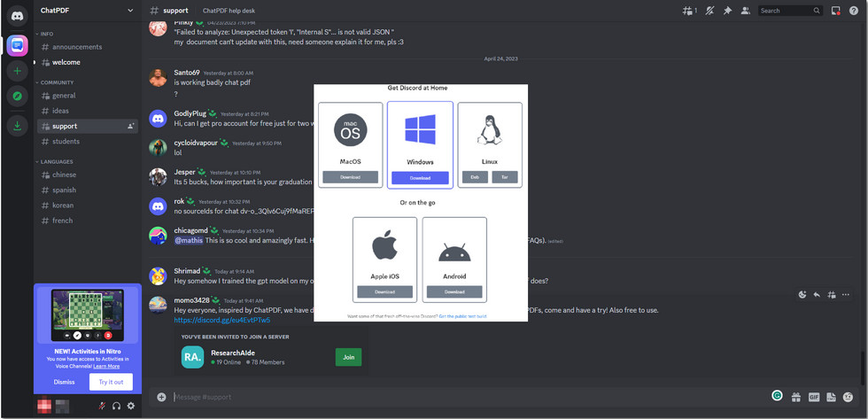The height and width of the screenshot is (419, 868).
Task: Click Add Reaction on momo3428 message
Action: coord(802,295)
